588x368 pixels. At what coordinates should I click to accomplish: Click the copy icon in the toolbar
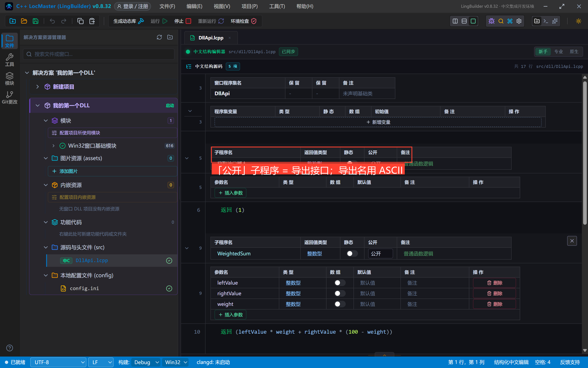click(x=80, y=21)
